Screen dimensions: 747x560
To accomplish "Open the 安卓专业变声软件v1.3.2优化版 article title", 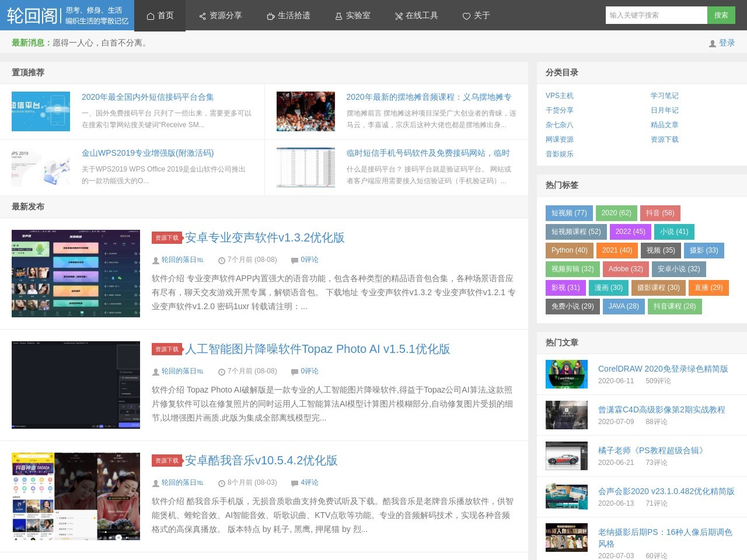I will coord(264,237).
